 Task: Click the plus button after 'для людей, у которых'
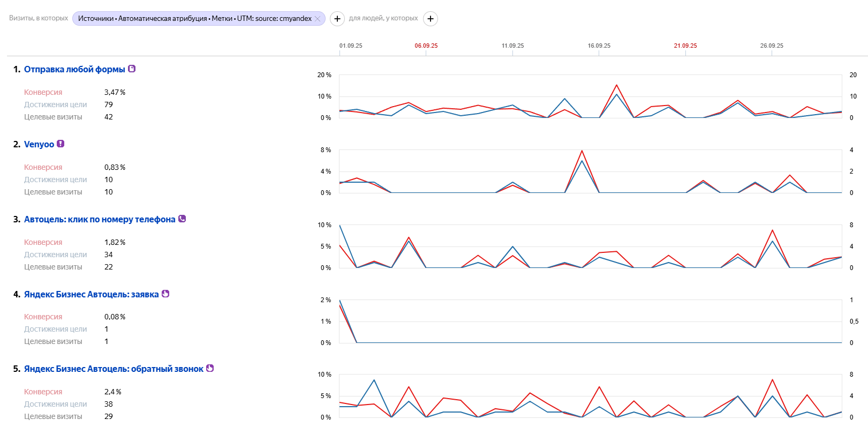point(430,19)
